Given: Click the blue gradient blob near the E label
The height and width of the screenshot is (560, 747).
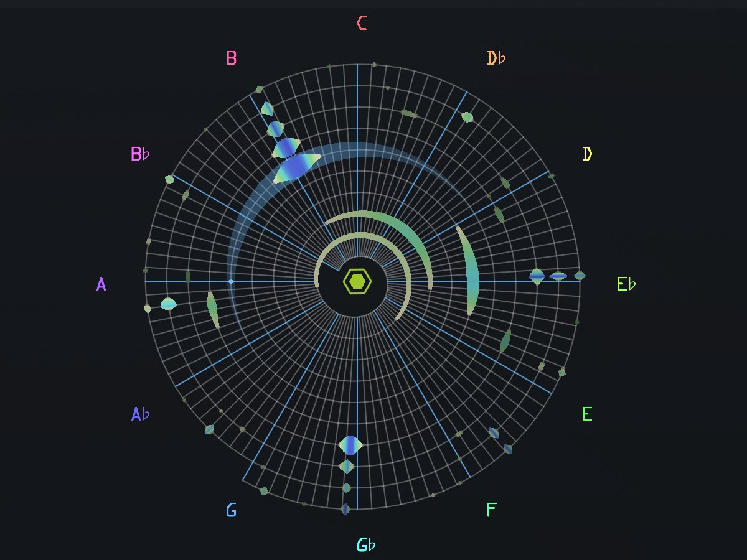Looking at the screenshot, I should click(x=495, y=434).
